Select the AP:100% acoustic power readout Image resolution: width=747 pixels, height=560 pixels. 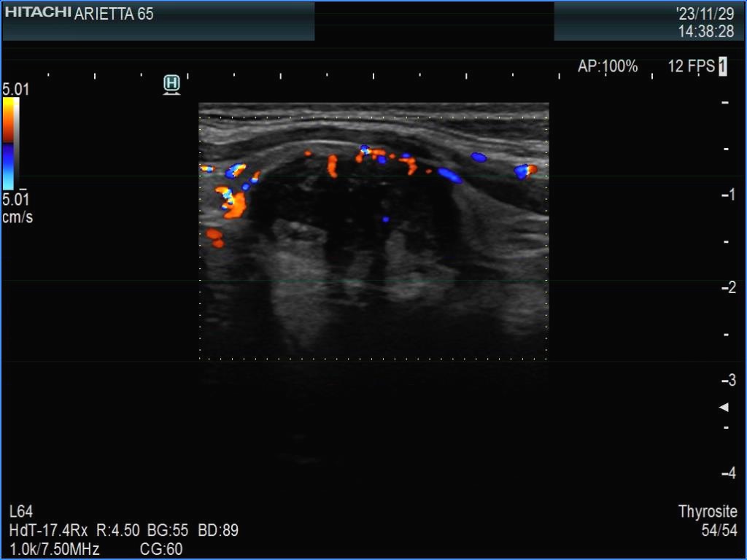tap(608, 66)
